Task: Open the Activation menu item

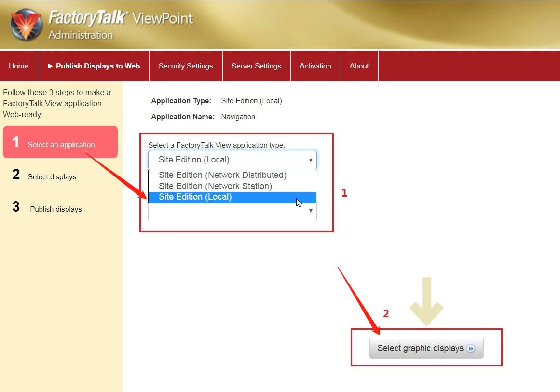Action: pyautogui.click(x=315, y=66)
